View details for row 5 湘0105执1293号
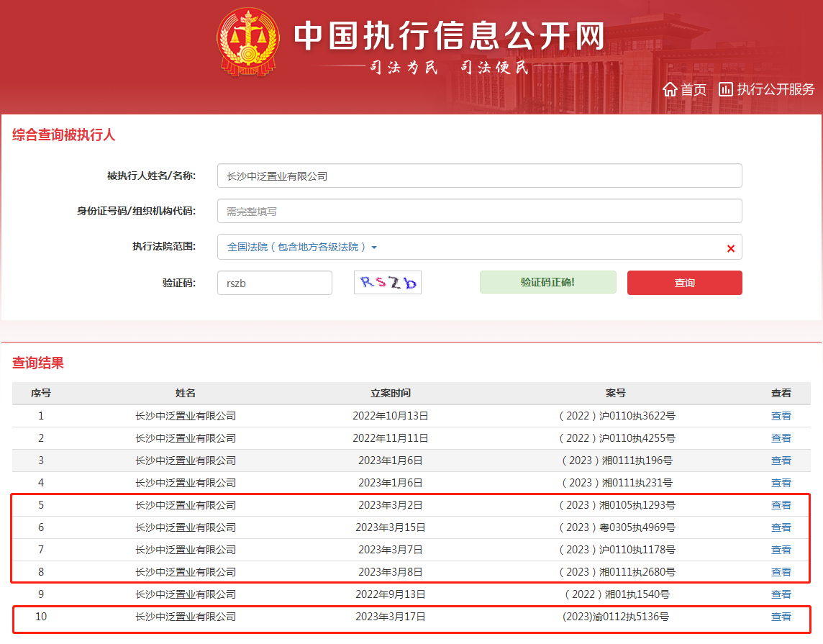The image size is (823, 644). click(x=781, y=505)
